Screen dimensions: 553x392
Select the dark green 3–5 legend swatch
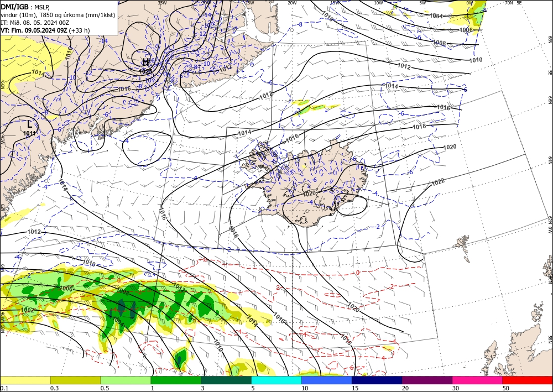coord(226,380)
